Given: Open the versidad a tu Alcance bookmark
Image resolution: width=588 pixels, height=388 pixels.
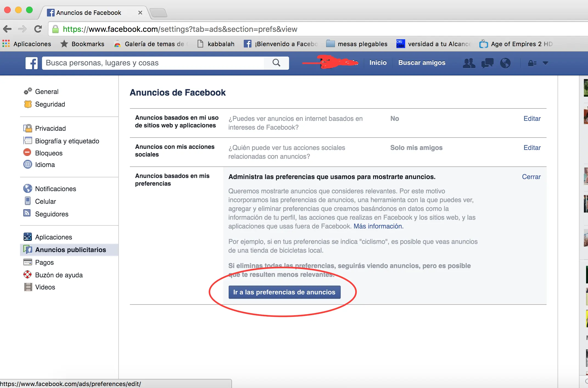Looking at the screenshot, I should click(x=433, y=44).
